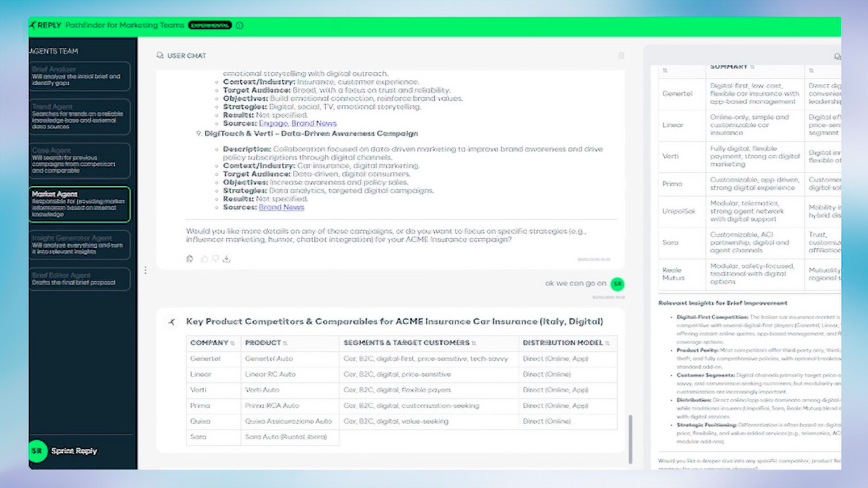Click the thumbs up icon under the response
Viewport: 868px width, 488px height.
tap(204, 259)
